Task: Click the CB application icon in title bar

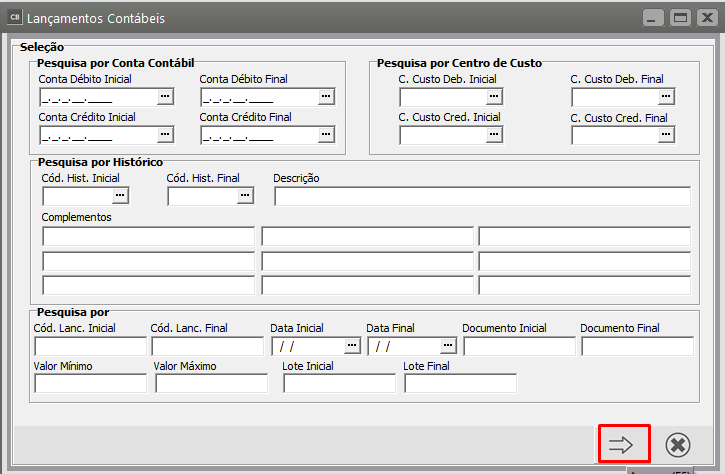Action: [x=14, y=18]
